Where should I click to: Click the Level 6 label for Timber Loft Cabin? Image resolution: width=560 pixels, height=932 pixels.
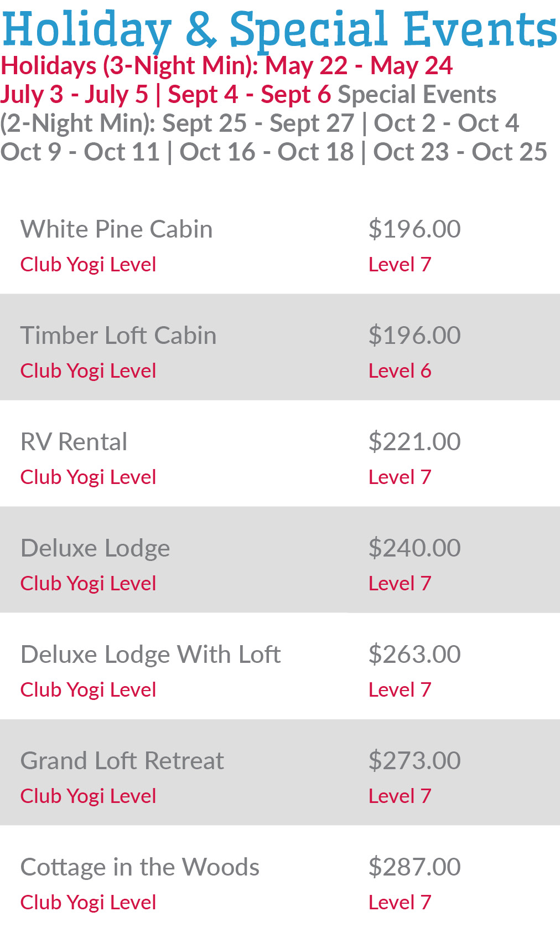[400, 371]
